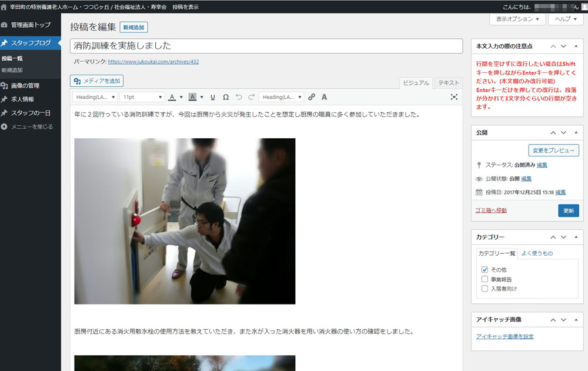Edit the post title field

pyautogui.click(x=266, y=46)
